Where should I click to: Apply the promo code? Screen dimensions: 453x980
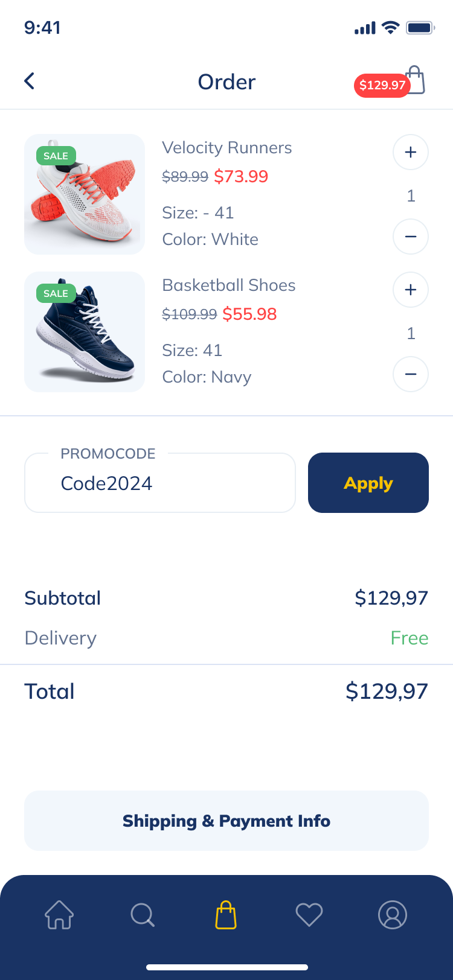[368, 483]
